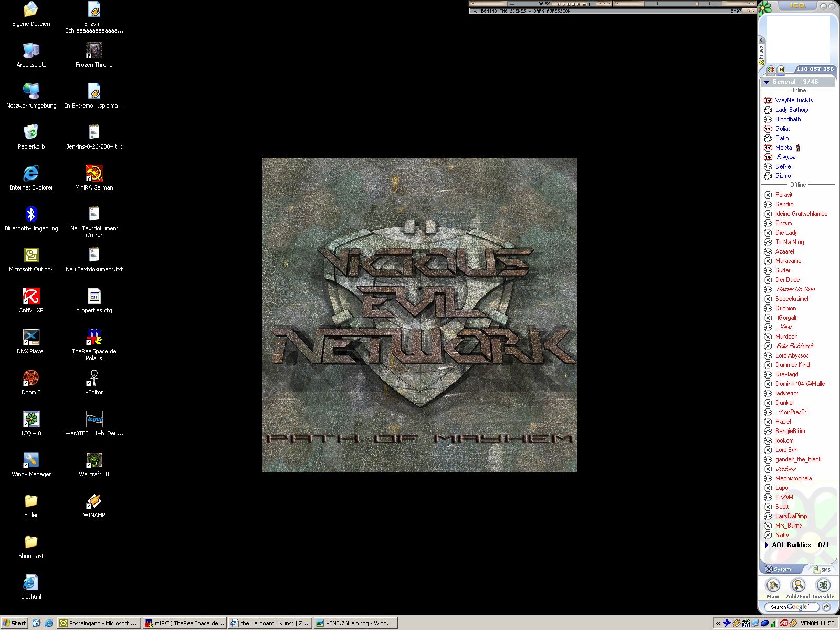This screenshot has width=840, height=630.
Task: Open the MiniRA German desktop shortcut
Action: tap(94, 177)
